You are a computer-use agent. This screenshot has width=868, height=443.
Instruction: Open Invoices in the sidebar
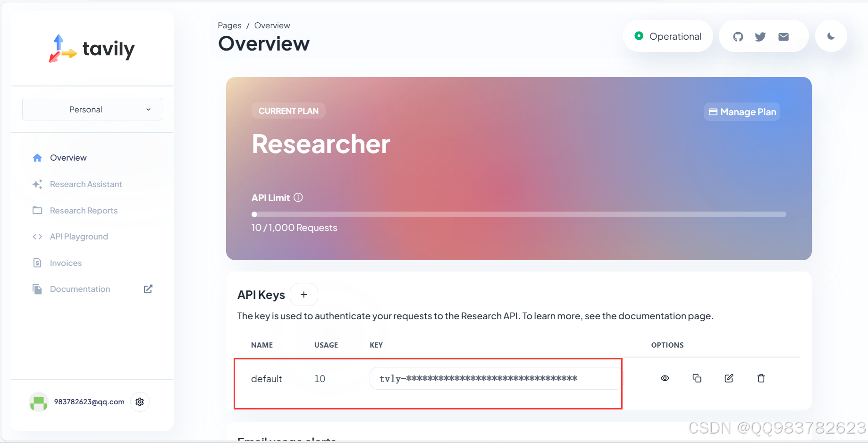[66, 263]
